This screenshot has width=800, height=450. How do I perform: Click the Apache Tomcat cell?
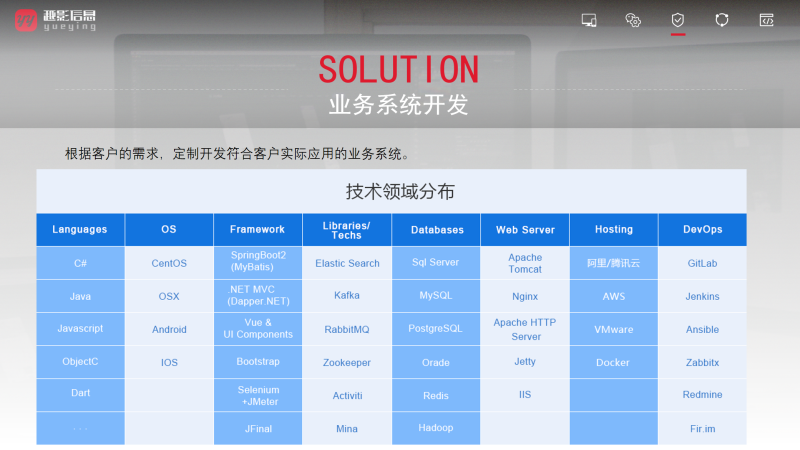click(525, 263)
